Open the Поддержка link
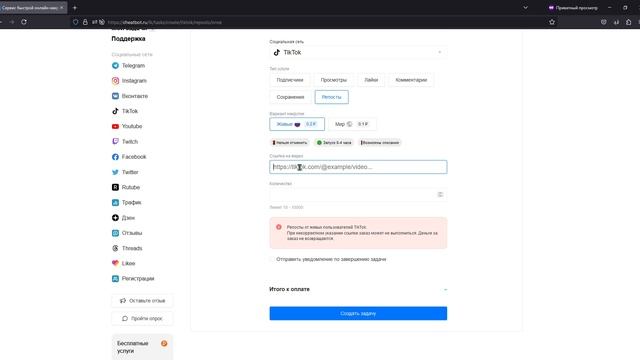This screenshot has height=360, width=640. (x=128, y=39)
